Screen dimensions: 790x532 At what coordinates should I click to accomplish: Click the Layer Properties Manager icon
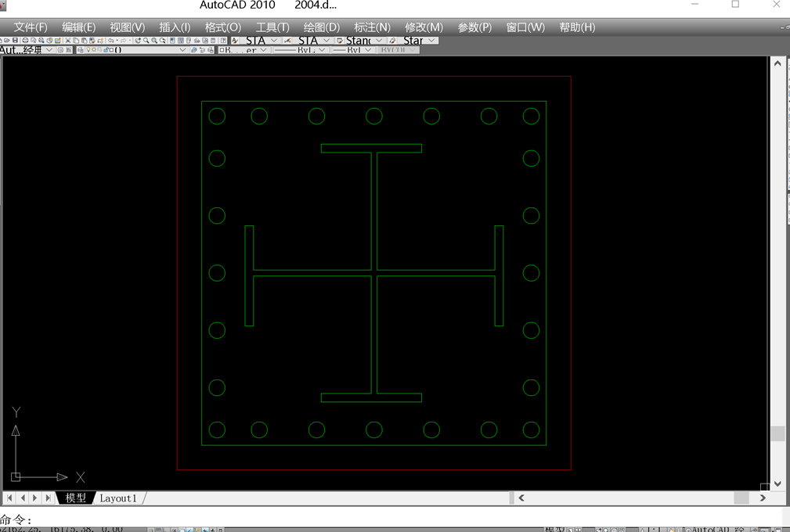[81, 50]
